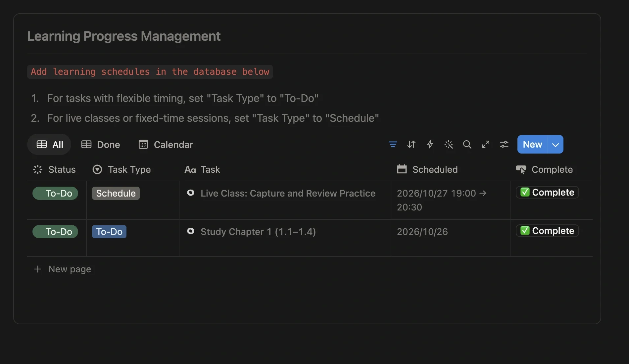
Task: Open the Scheduled column header
Action: point(427,169)
